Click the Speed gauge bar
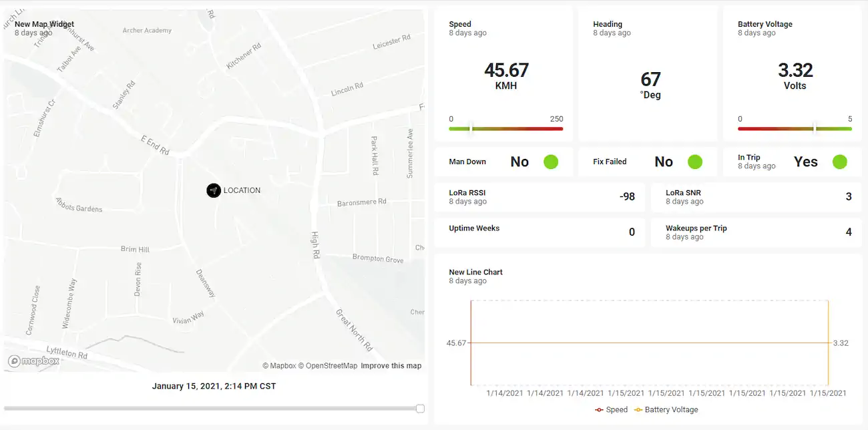The width and height of the screenshot is (868, 430). point(506,128)
